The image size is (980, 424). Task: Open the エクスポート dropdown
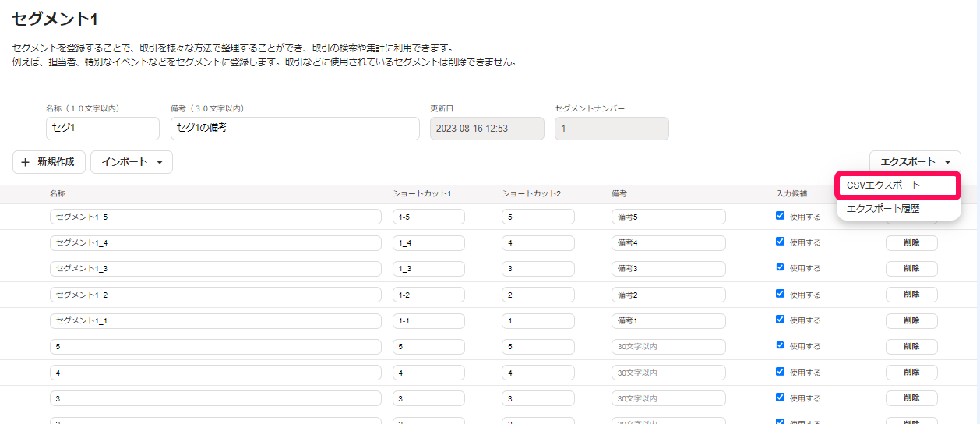[x=915, y=162]
